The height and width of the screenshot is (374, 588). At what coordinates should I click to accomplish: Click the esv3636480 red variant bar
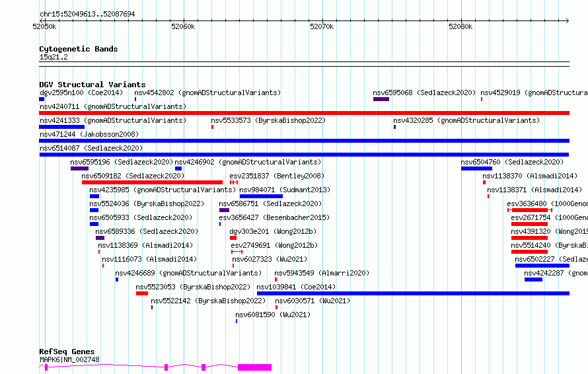point(529,210)
